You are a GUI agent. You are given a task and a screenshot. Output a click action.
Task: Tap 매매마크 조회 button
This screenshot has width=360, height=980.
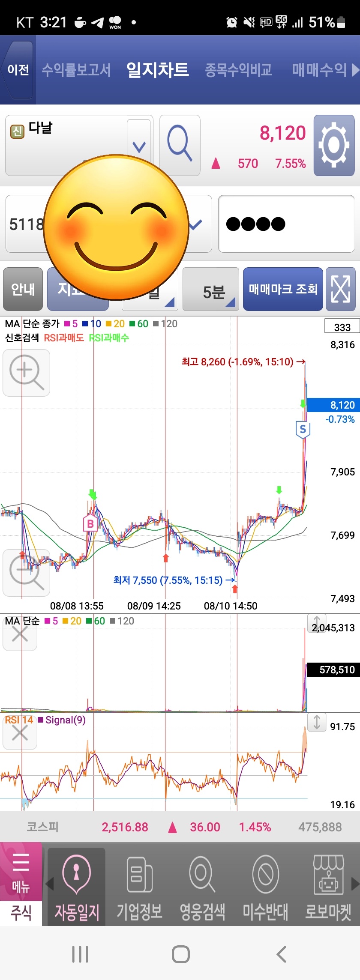(283, 289)
